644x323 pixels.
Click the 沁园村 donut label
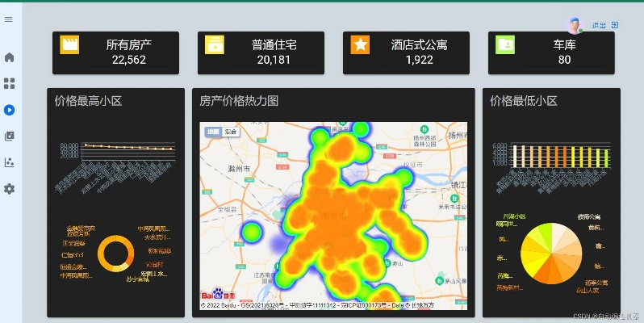(x=155, y=265)
